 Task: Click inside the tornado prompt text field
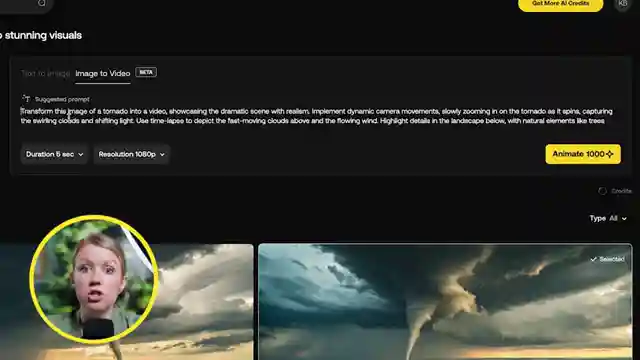[317, 116]
